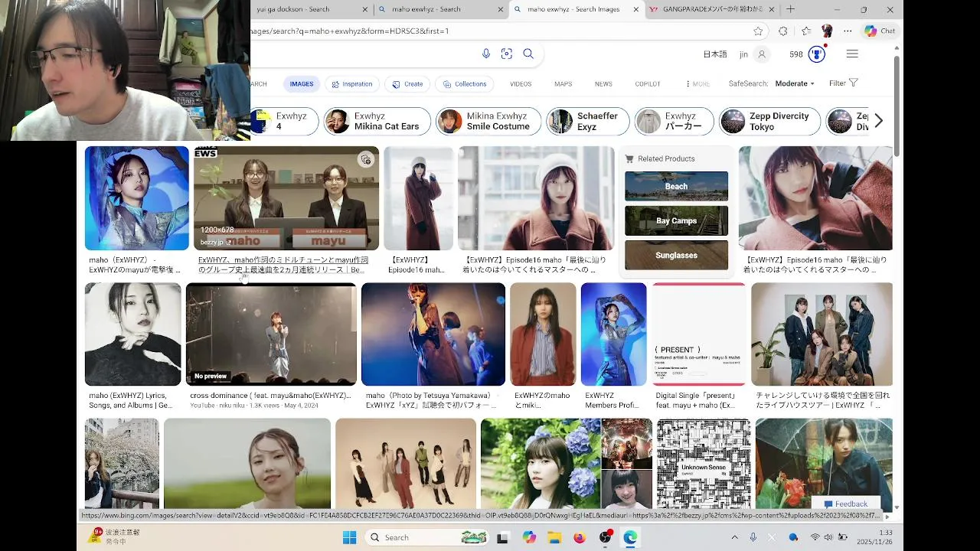Select Exwhyz Mikina Cat Ears suggestion
The width and height of the screenshot is (980, 551).
click(x=375, y=121)
